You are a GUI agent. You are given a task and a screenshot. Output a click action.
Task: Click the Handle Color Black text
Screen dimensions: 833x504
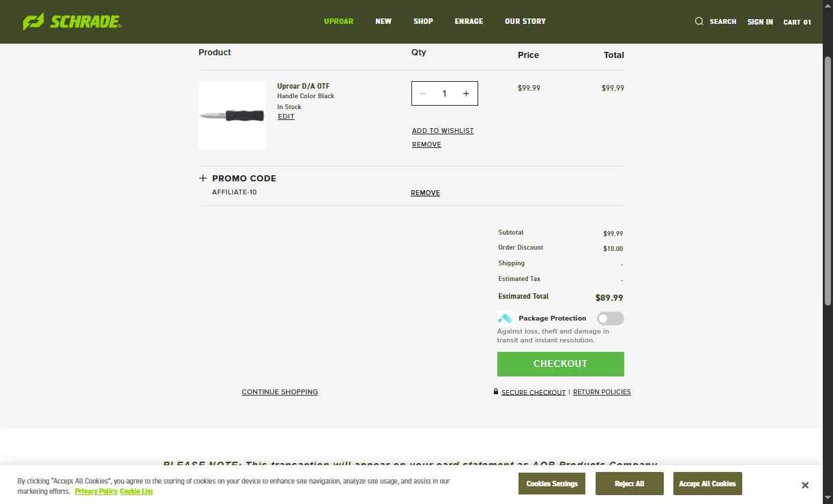click(x=306, y=96)
